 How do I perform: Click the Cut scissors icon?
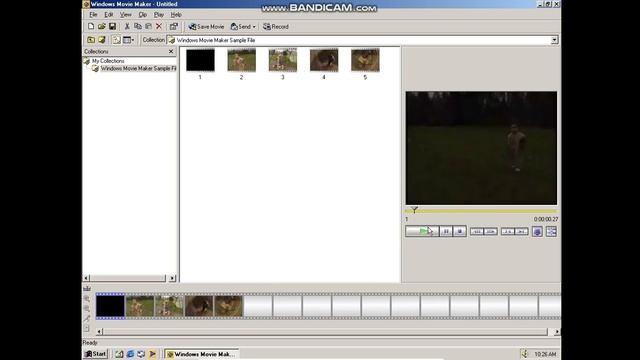tap(127, 27)
